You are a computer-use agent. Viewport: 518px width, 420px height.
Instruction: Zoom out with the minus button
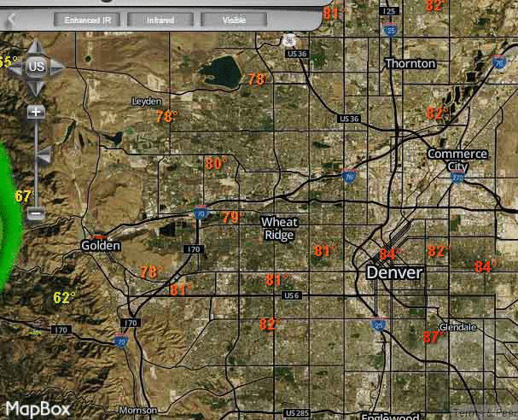coord(35,213)
